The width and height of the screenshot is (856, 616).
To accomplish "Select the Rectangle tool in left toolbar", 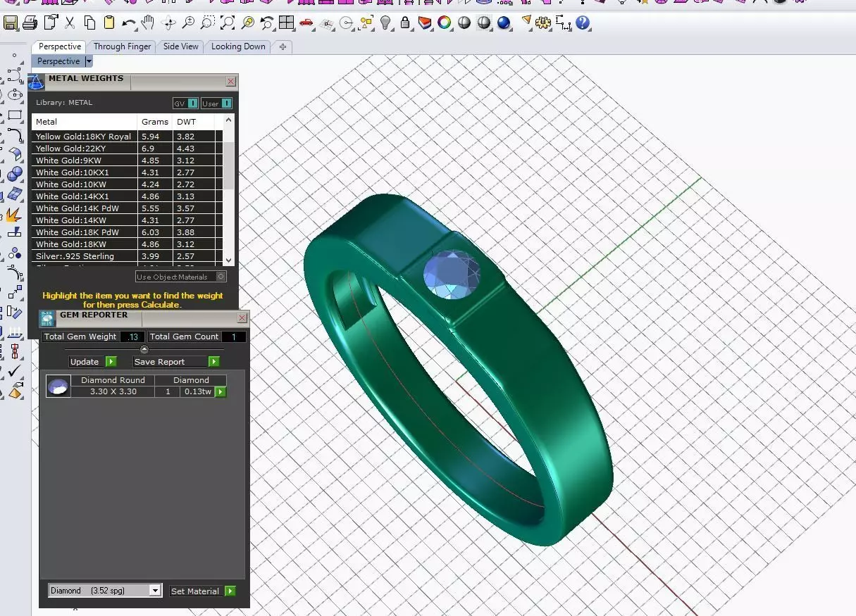I will 14,114.
